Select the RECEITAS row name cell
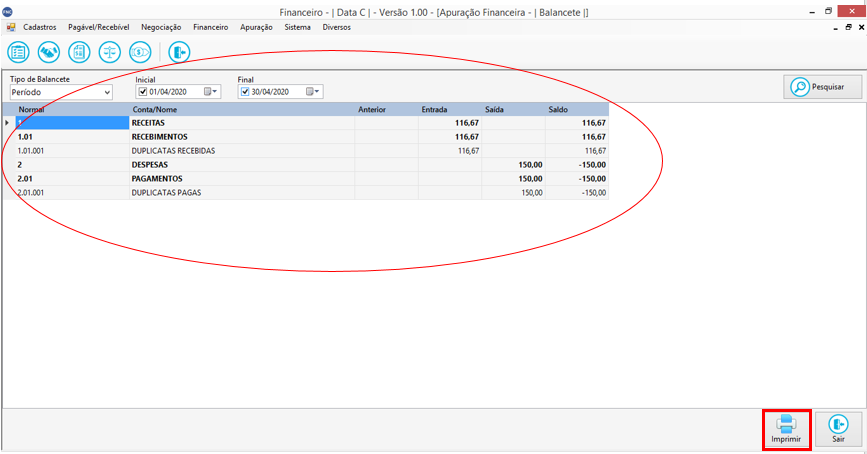Viewport: 867px width, 454px height. coord(242,123)
